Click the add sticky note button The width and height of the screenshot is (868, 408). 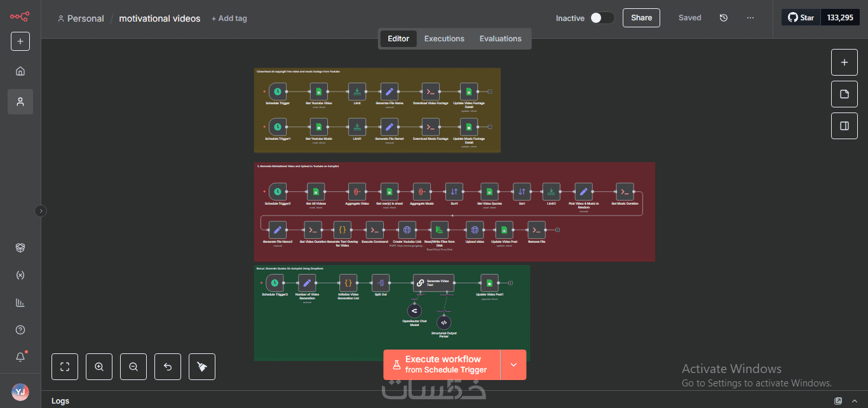coord(844,94)
